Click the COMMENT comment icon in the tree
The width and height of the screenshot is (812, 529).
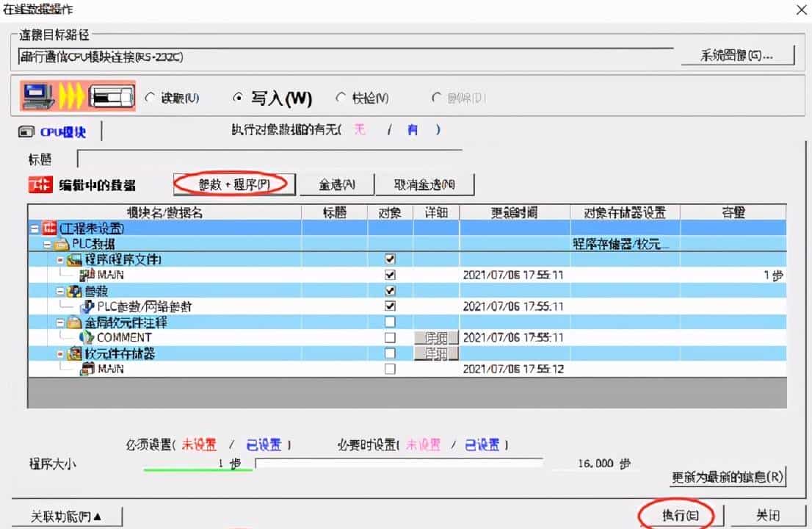[87, 337]
